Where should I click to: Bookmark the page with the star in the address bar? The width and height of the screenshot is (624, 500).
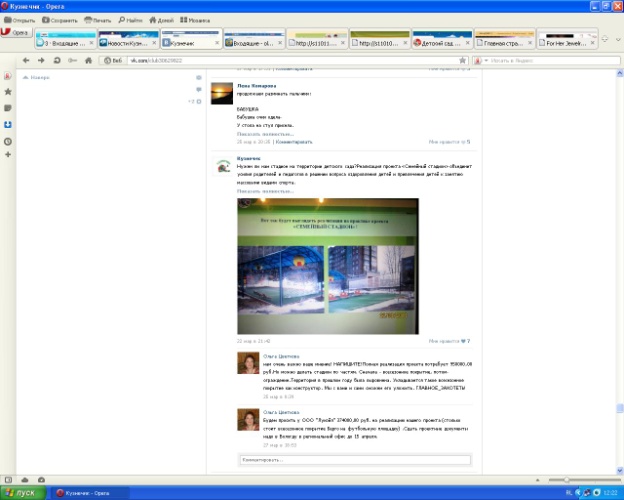pos(462,61)
